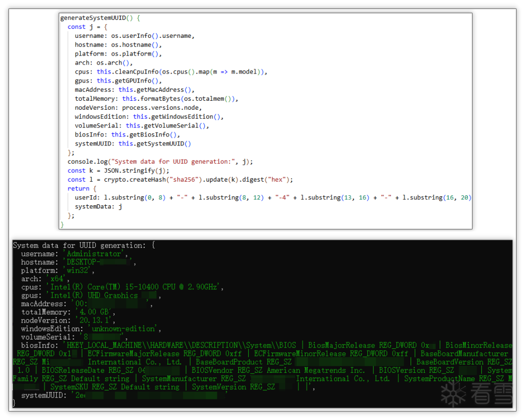The height and width of the screenshot is (420, 525).
Task: Click the platform: os.platform() line
Action: [118, 54]
